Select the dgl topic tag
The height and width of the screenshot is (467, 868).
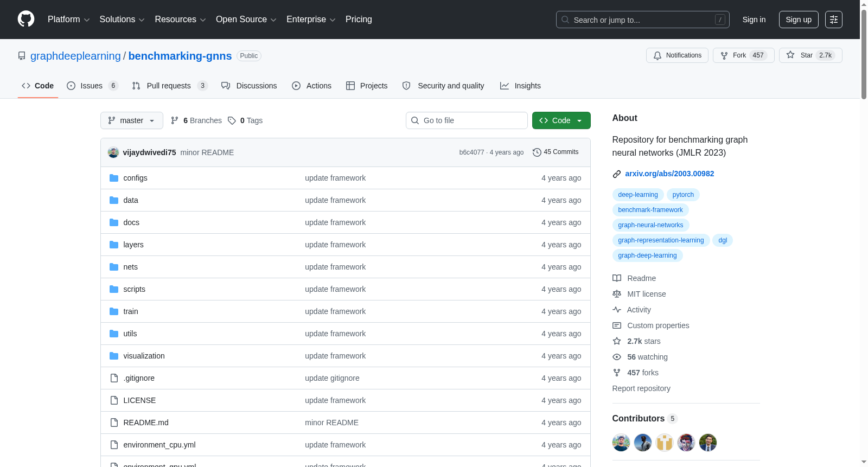point(723,240)
